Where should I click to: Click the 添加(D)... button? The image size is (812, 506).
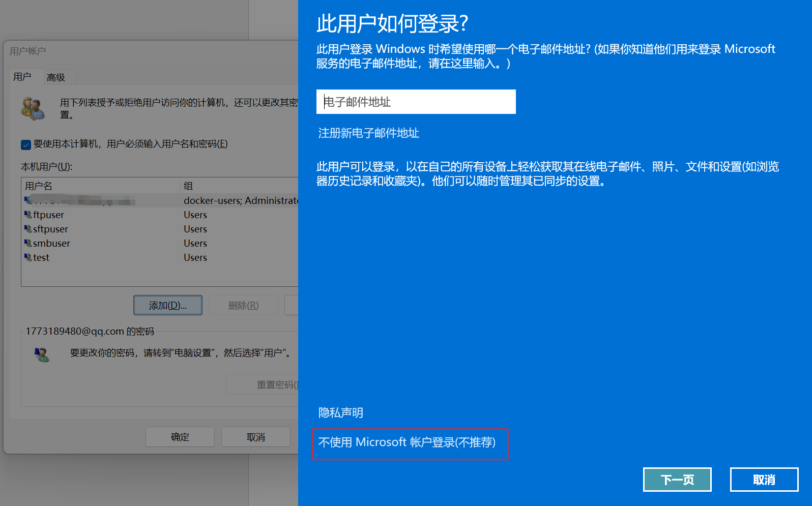pos(168,305)
